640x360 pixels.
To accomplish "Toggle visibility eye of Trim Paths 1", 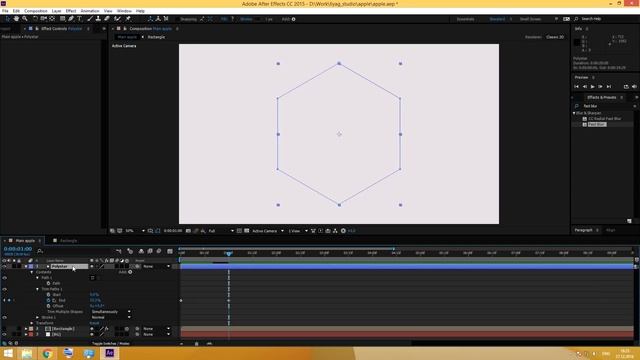I will coord(4,289).
